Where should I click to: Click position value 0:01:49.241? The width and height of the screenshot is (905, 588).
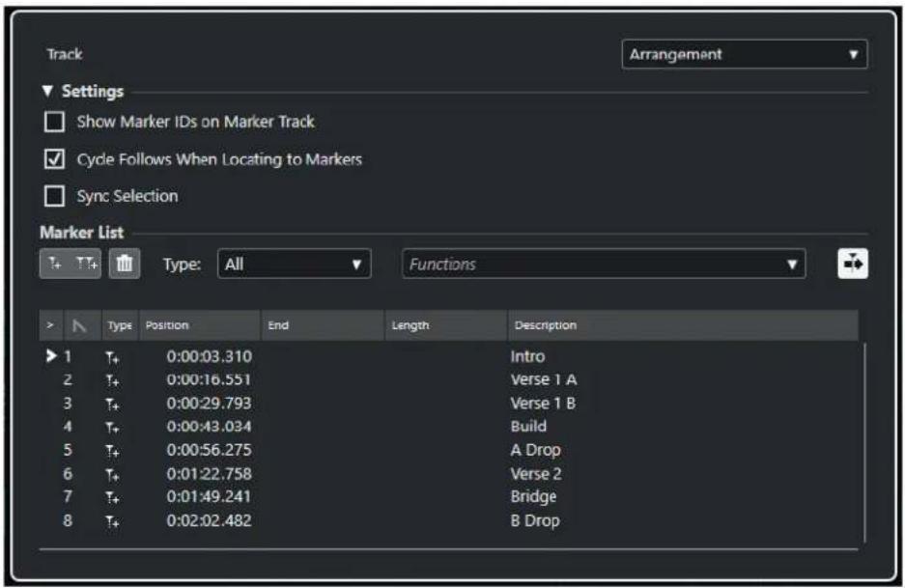click(x=210, y=497)
